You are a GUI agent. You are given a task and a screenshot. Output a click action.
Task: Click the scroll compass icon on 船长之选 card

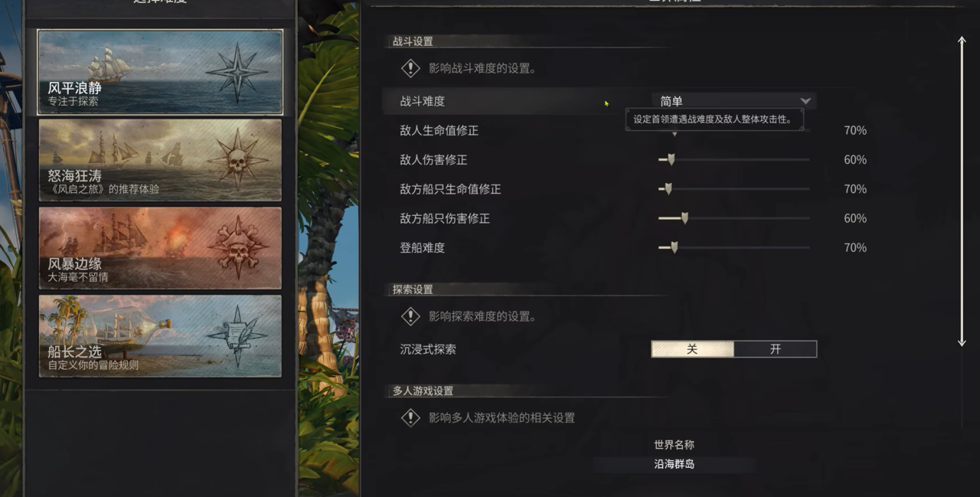[237, 335]
